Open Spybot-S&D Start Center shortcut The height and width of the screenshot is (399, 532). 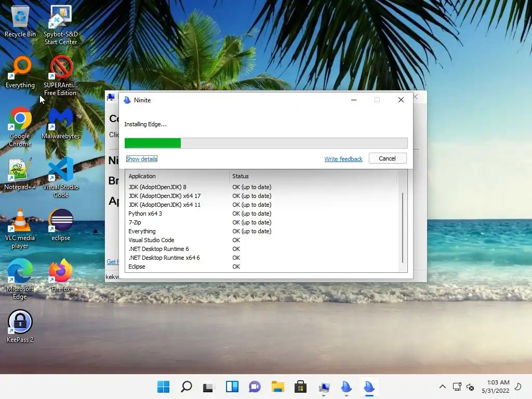pos(61,25)
